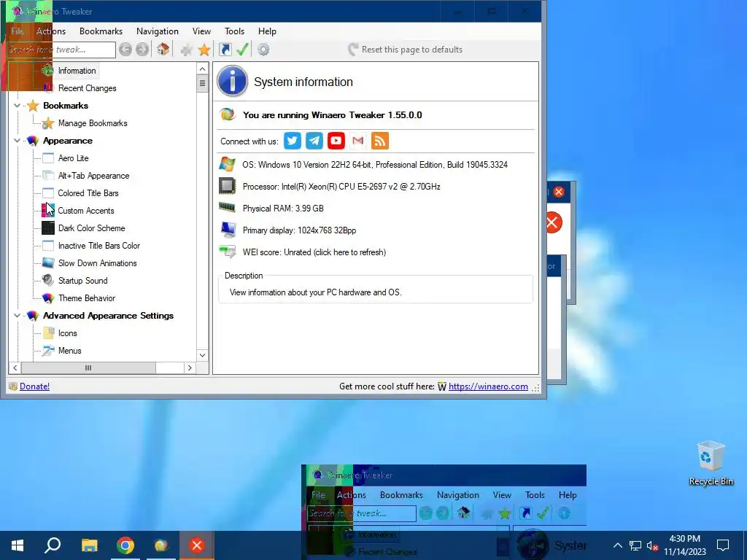Click the export shortcut arrow toolbar icon

[x=225, y=49]
